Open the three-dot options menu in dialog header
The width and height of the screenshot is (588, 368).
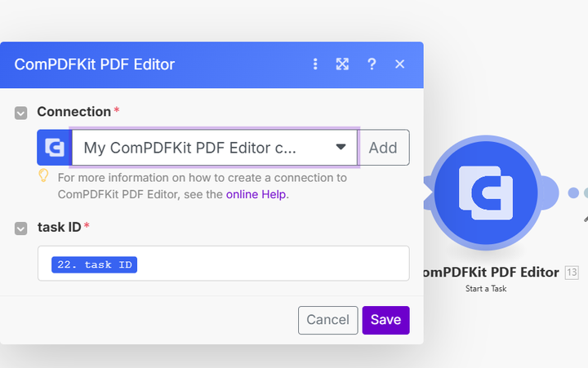point(315,64)
